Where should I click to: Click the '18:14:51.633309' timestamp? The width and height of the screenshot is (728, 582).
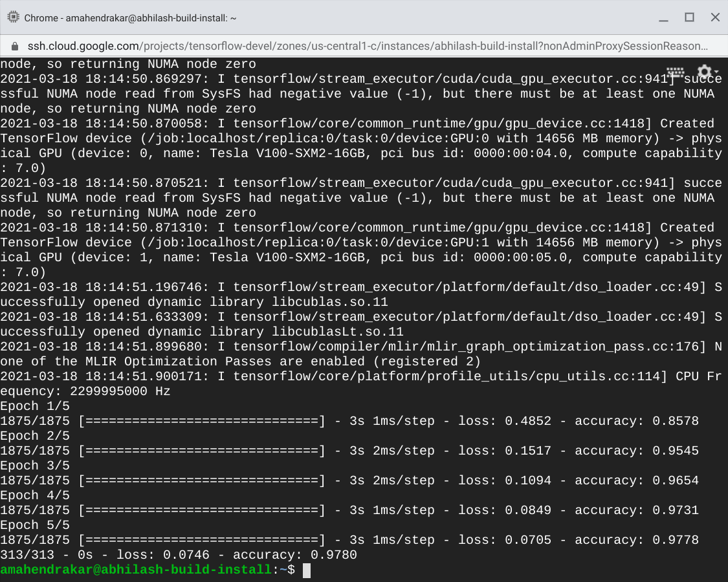pyautogui.click(x=144, y=316)
